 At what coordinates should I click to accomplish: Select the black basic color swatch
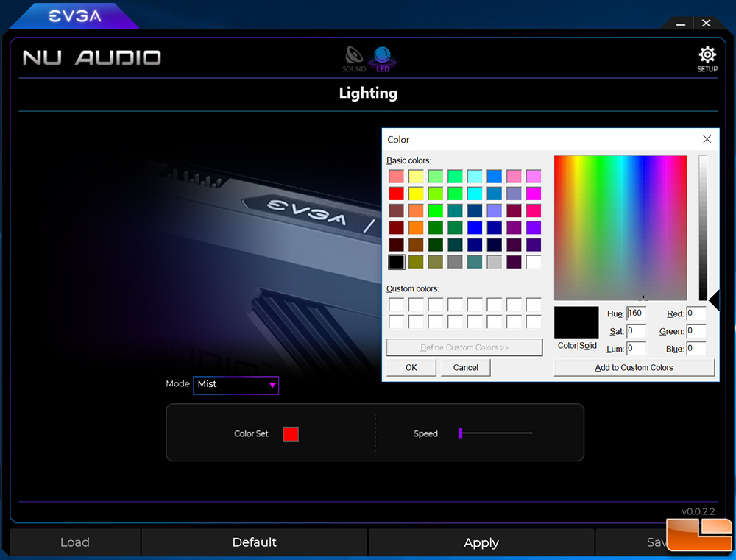coord(396,262)
